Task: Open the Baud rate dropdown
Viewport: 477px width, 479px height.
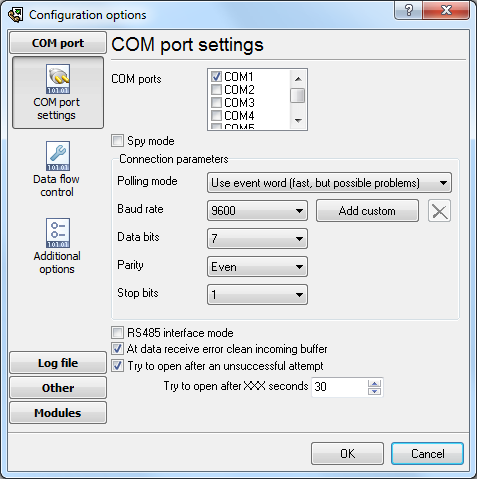Action: click(x=257, y=211)
